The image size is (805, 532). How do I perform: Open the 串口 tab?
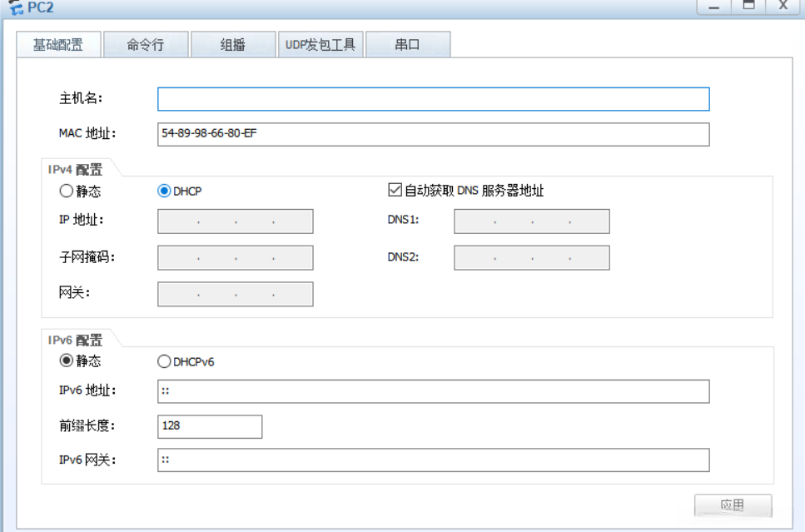pyautogui.click(x=408, y=45)
